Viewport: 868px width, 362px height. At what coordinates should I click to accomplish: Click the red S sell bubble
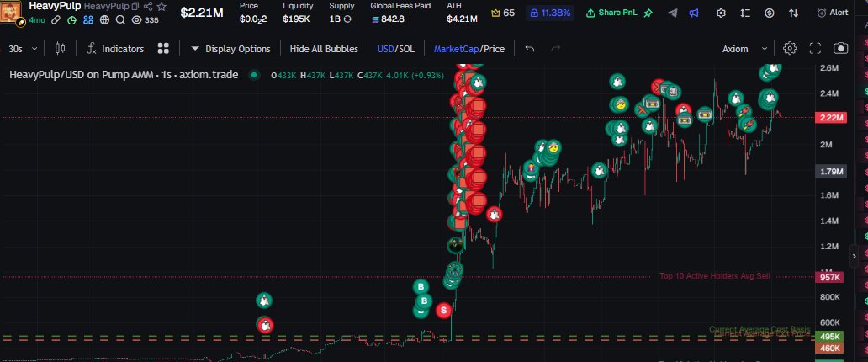(x=443, y=311)
